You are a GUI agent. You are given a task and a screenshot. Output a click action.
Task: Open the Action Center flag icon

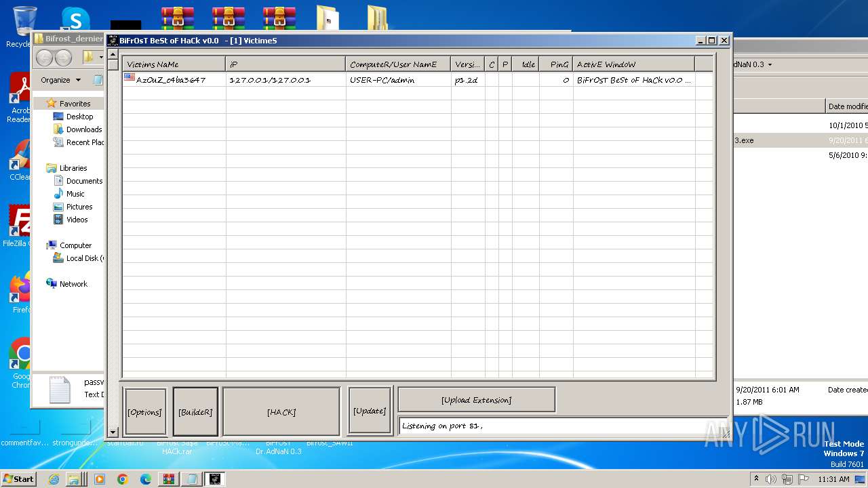tap(804, 479)
